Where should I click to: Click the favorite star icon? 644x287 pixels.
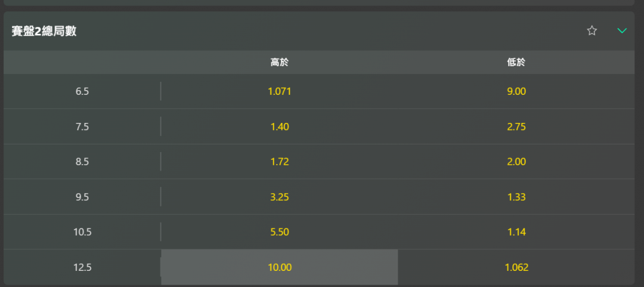pyautogui.click(x=592, y=31)
